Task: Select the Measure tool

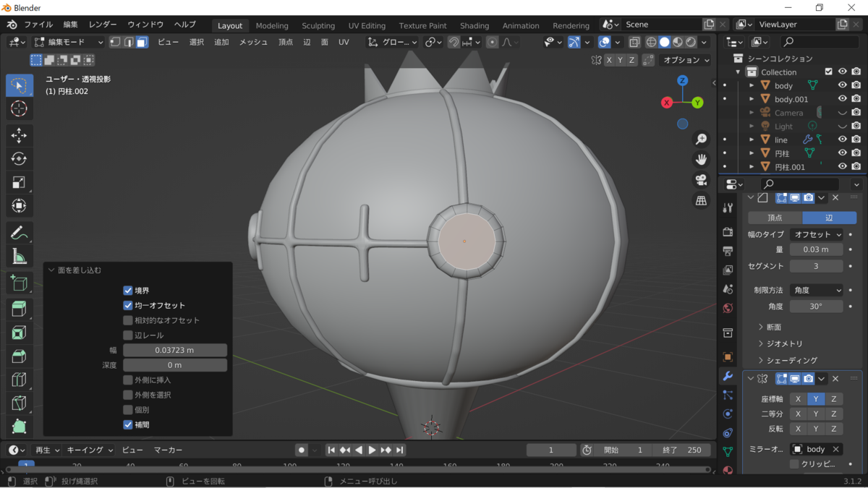Action: (x=20, y=256)
